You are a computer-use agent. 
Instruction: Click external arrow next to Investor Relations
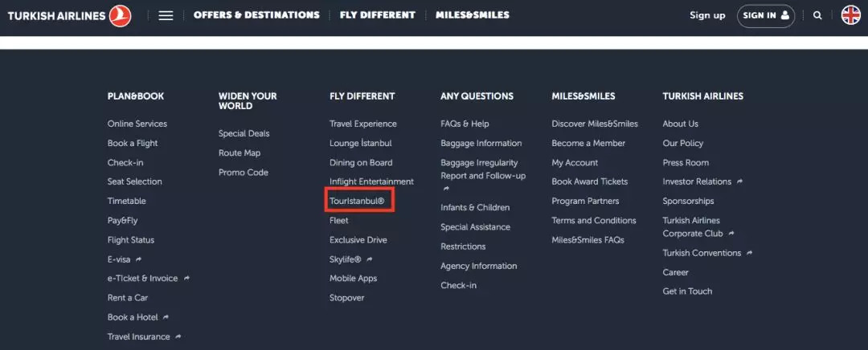[739, 182]
